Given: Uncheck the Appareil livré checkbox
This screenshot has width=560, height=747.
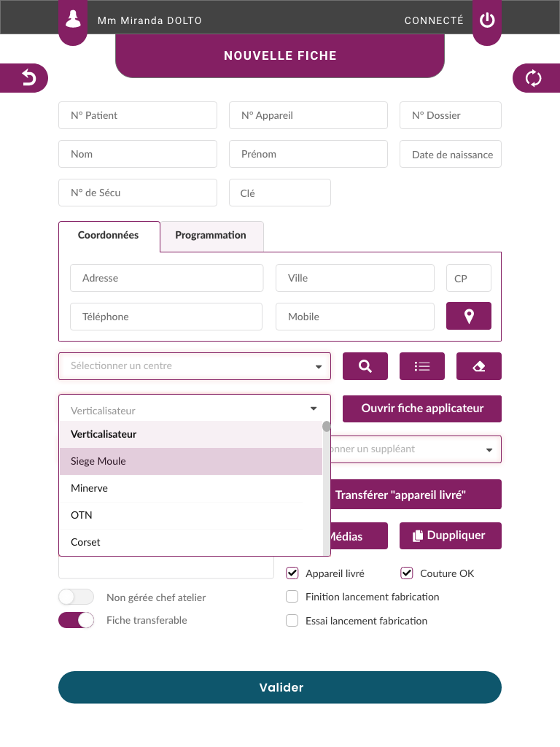Looking at the screenshot, I should pos(292,573).
